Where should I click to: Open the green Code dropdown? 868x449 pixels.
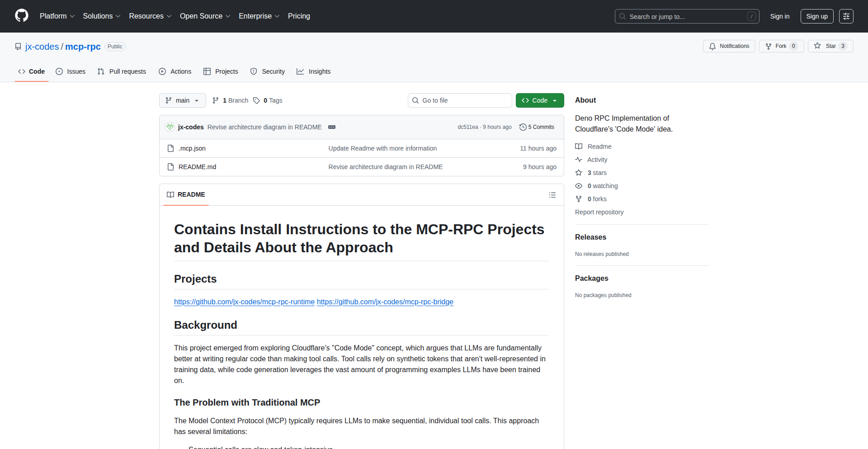pyautogui.click(x=539, y=100)
